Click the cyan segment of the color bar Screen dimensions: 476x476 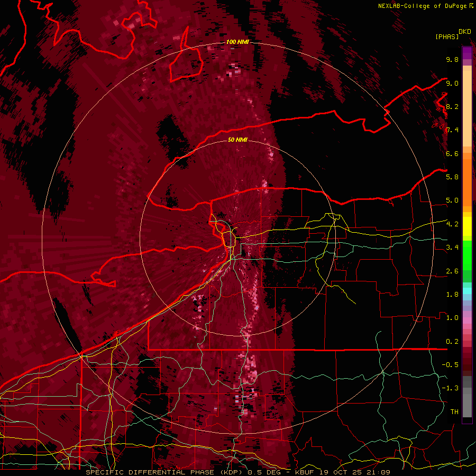[x=467, y=291]
